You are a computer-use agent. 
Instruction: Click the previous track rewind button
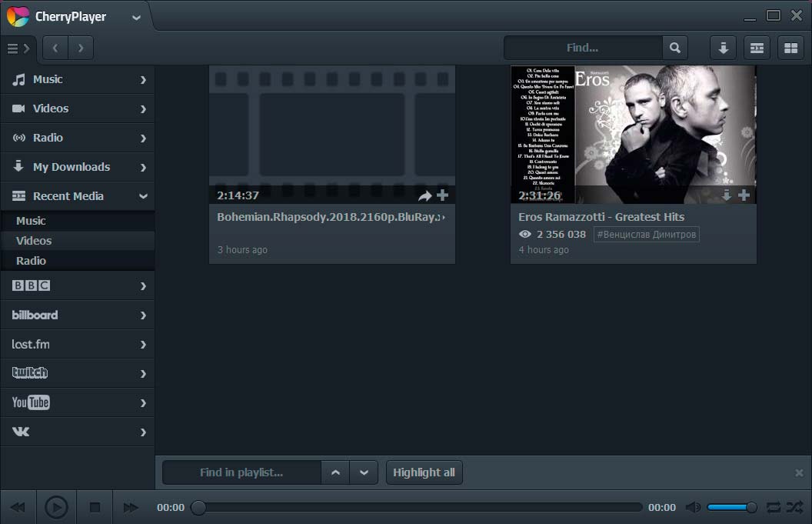pyautogui.click(x=18, y=507)
